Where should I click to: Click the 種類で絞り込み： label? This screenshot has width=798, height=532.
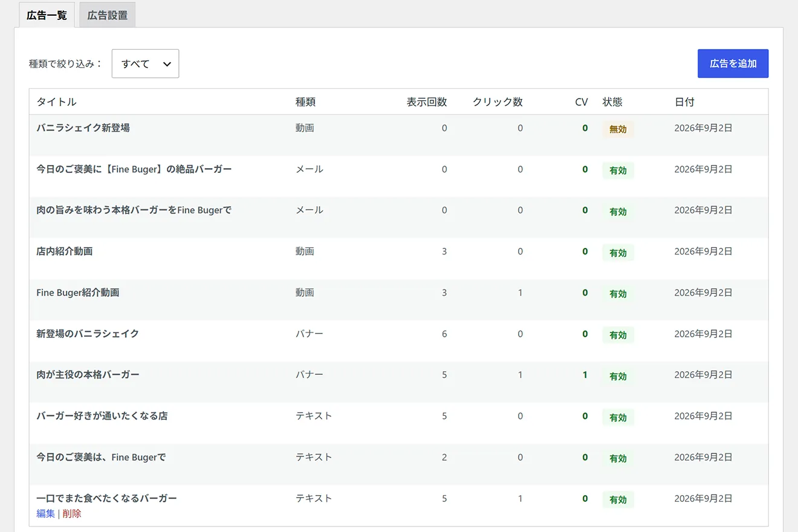[x=66, y=63]
